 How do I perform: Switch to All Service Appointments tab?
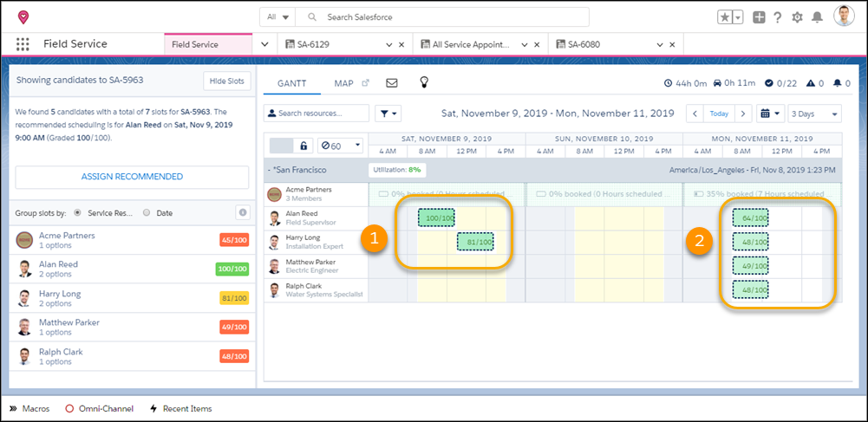pyautogui.click(x=465, y=45)
